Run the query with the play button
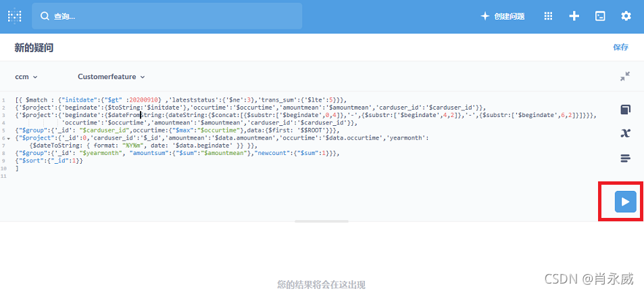644x291 pixels. pyautogui.click(x=625, y=202)
